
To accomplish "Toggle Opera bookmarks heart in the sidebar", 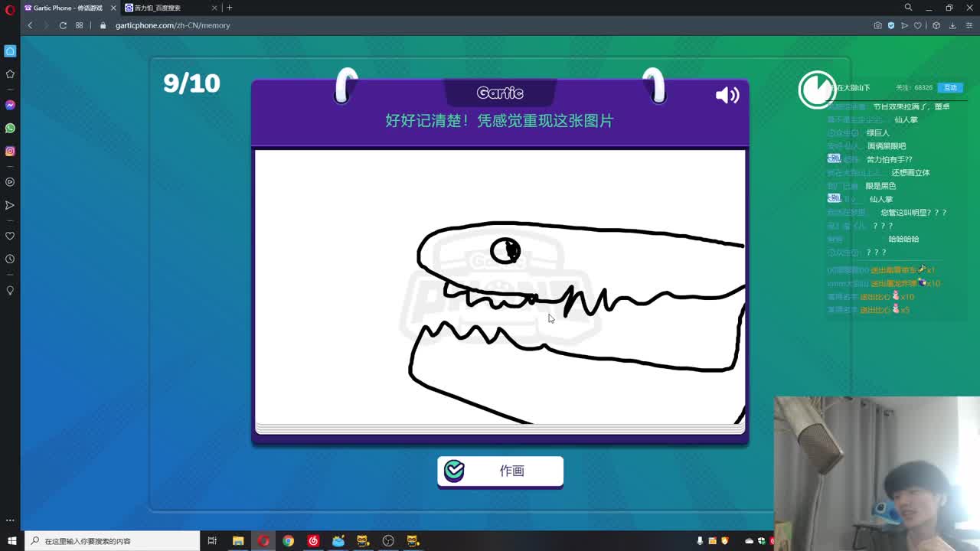I will pos(10,236).
